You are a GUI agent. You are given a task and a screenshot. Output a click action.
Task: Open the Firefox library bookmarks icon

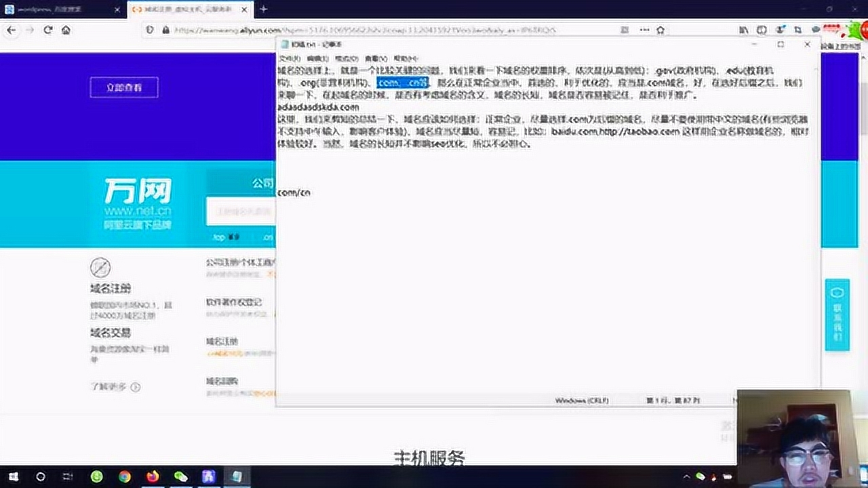744,30
